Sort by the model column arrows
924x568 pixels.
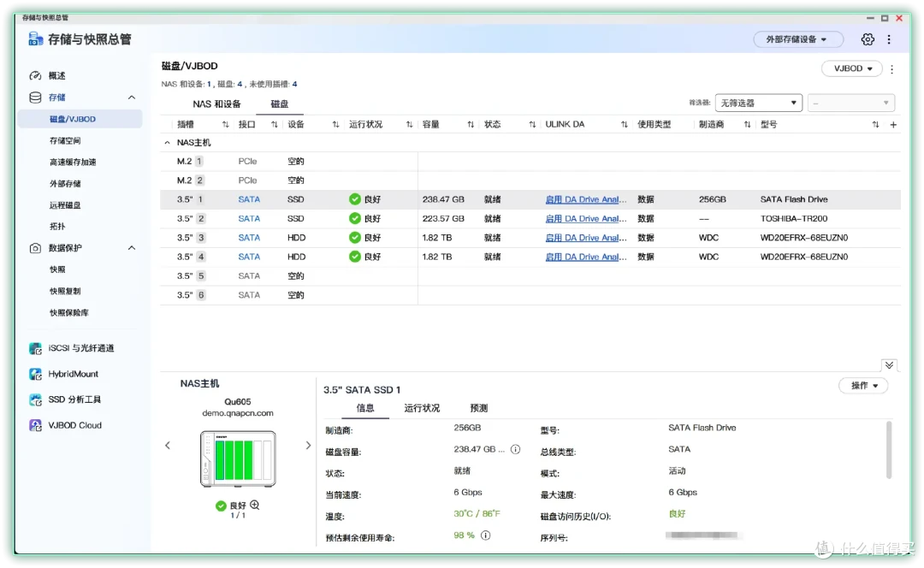click(876, 124)
